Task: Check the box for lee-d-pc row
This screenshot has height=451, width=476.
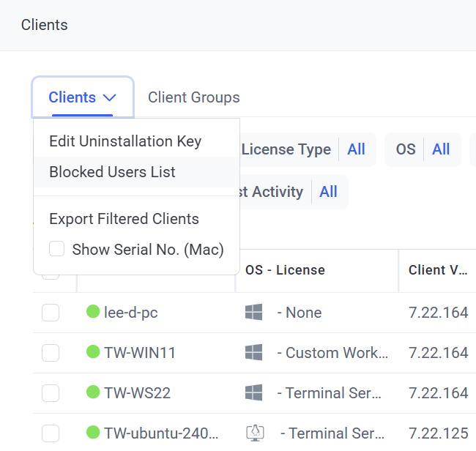Action: click(51, 313)
